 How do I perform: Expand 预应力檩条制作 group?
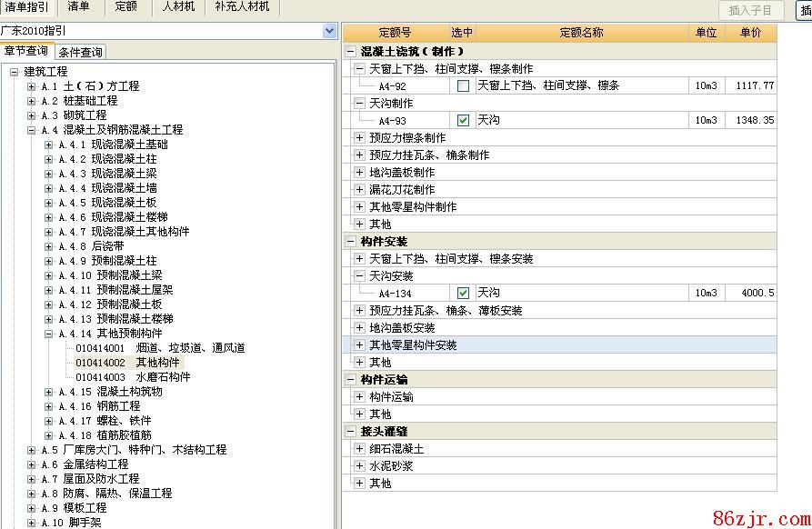[359, 138]
